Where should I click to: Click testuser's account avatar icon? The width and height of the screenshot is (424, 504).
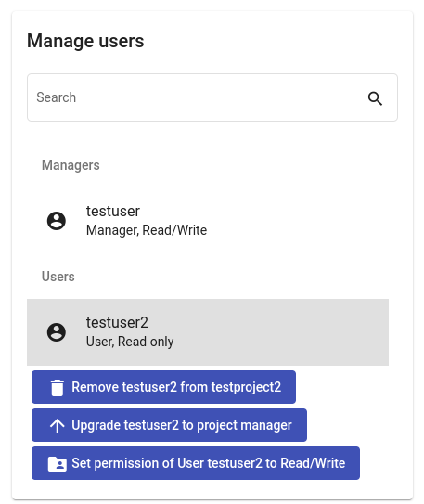pyautogui.click(x=57, y=221)
